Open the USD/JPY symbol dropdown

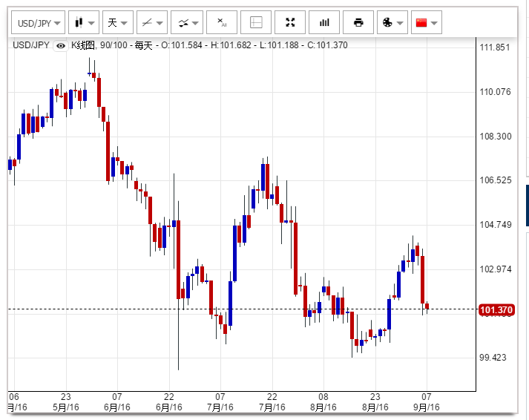38,22
